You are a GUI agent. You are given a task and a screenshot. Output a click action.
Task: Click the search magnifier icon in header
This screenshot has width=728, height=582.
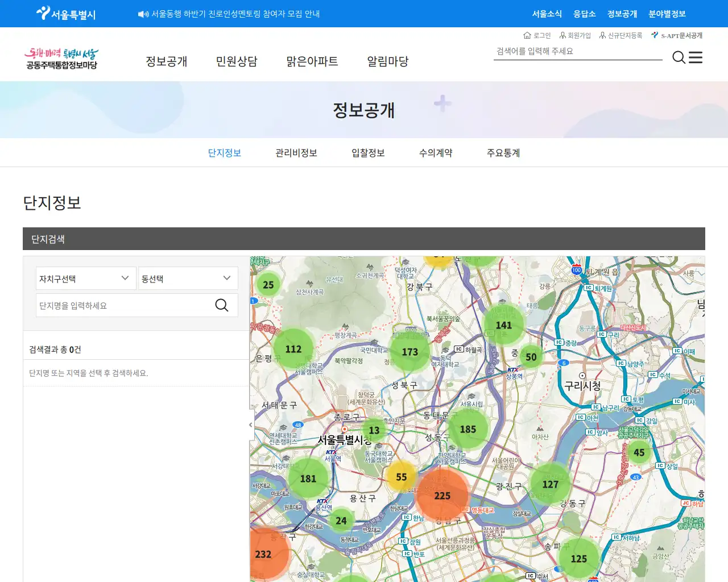pyautogui.click(x=678, y=57)
